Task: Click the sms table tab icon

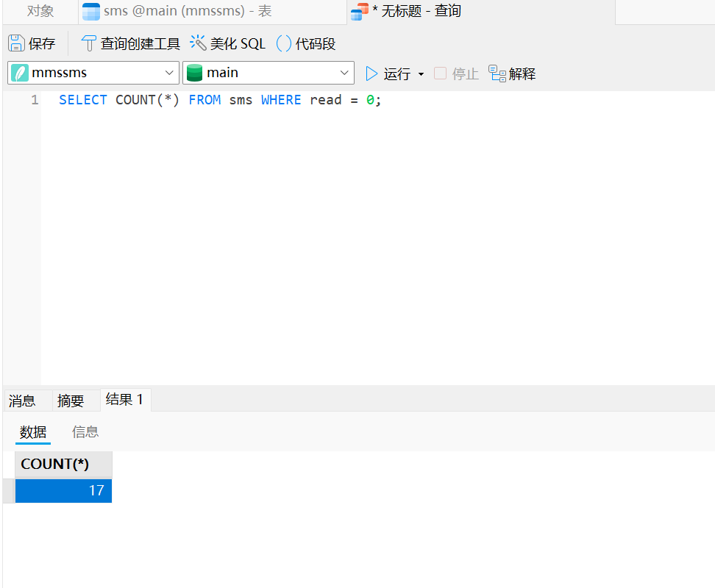Action: coord(91,11)
